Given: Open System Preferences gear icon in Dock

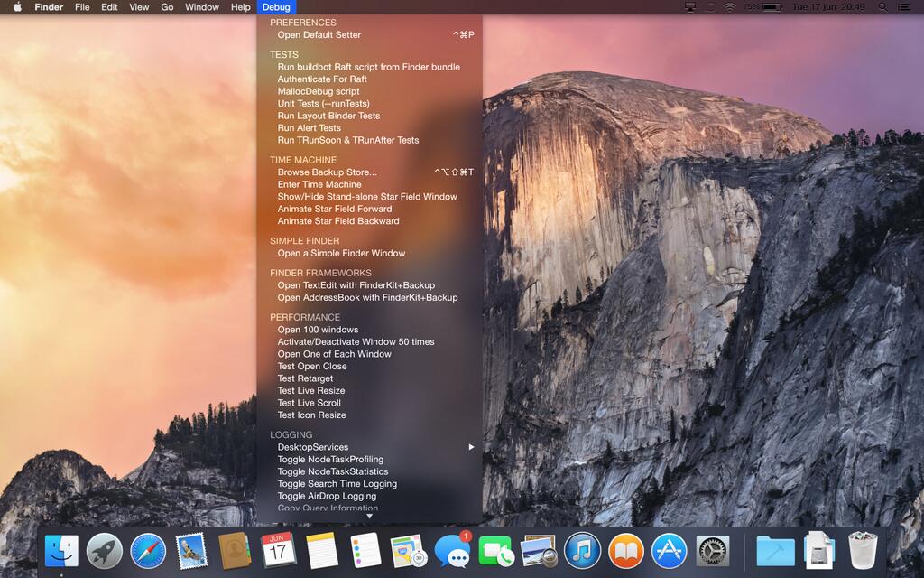Looking at the screenshot, I should (x=713, y=551).
